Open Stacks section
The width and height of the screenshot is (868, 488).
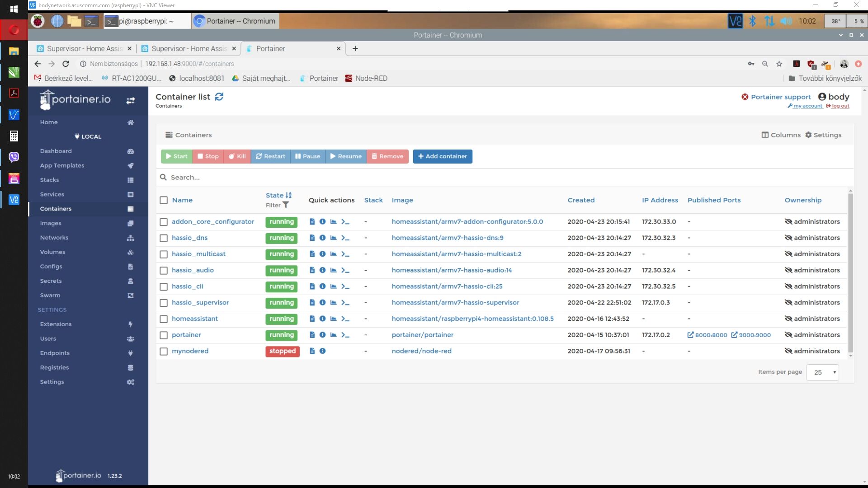click(x=49, y=180)
